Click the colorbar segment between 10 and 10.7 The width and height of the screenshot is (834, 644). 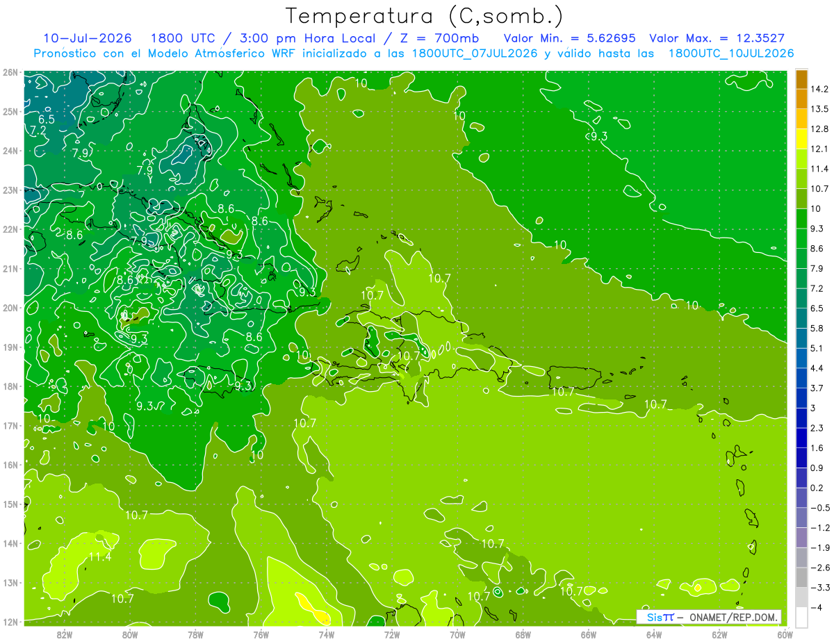[x=801, y=197]
